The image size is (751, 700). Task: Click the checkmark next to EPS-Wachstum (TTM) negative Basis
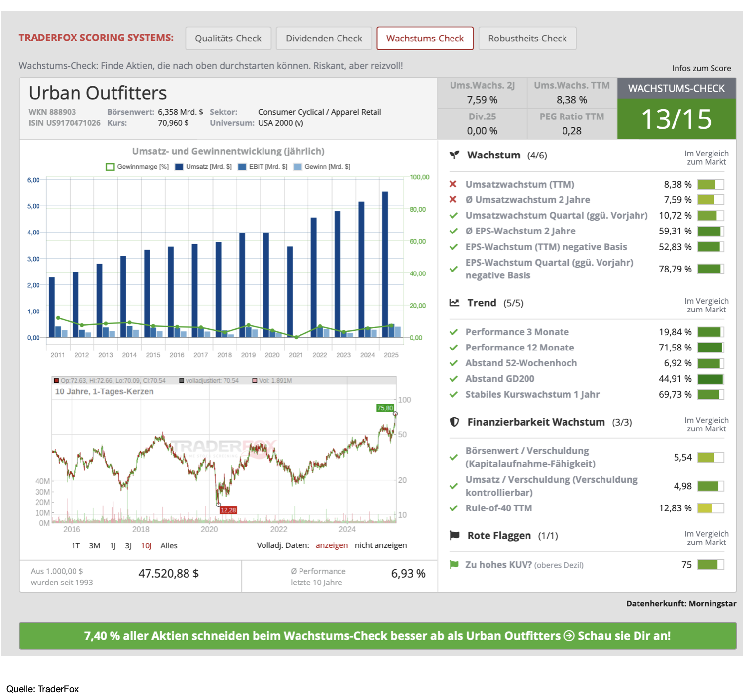453,247
